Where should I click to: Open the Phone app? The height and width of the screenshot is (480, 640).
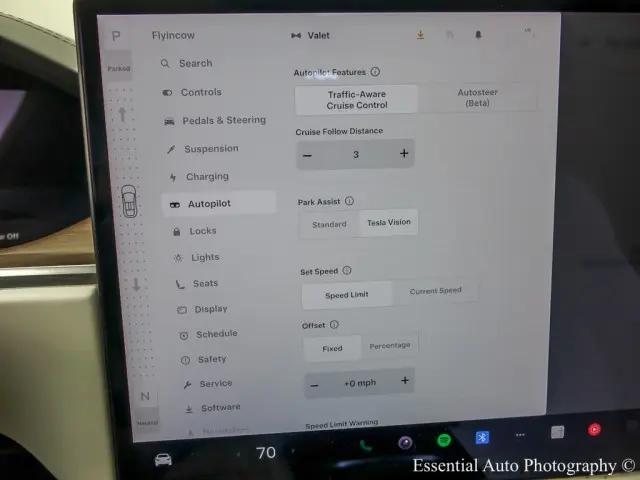(365, 446)
